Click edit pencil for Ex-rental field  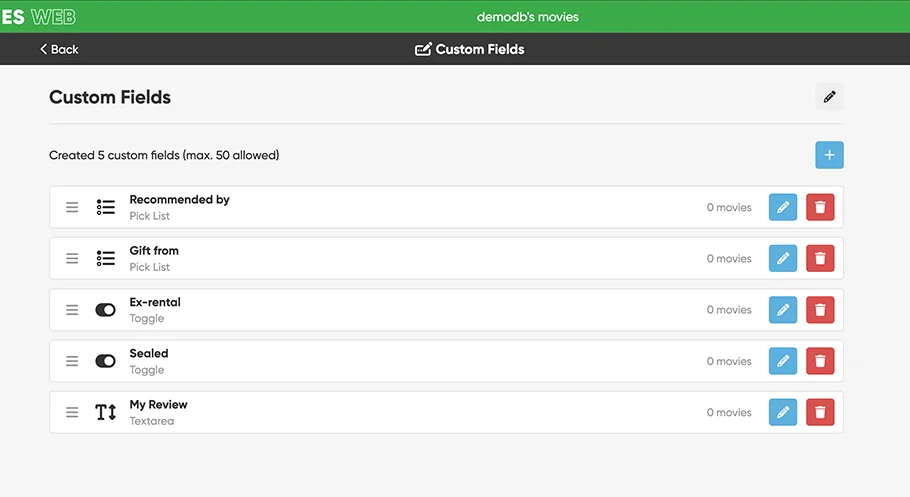pos(783,310)
